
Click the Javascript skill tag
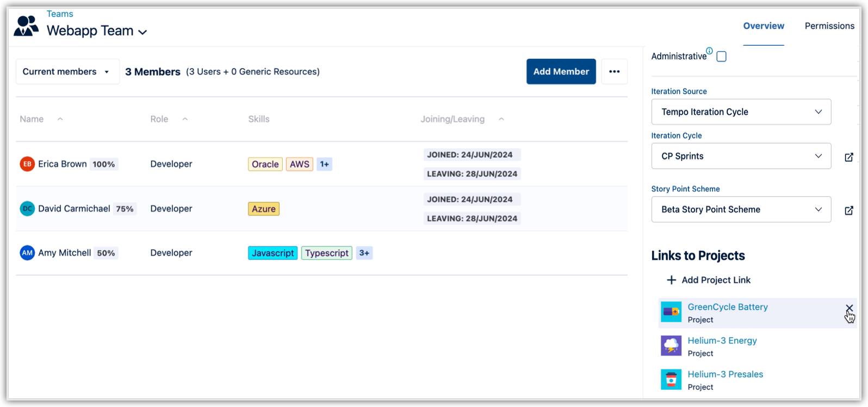pyautogui.click(x=272, y=253)
